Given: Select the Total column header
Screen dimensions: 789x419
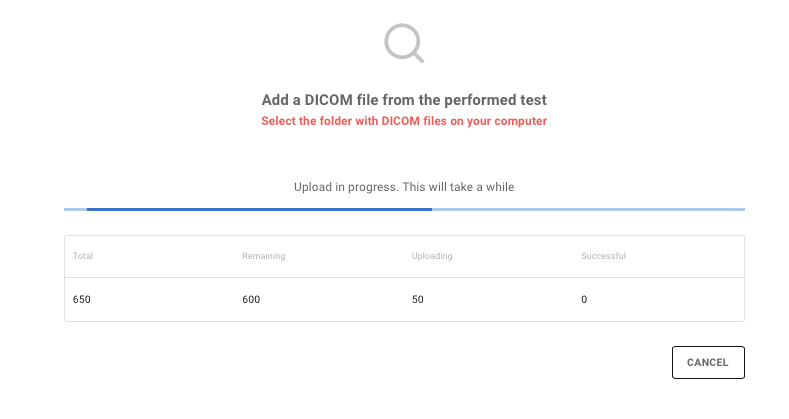Looking at the screenshot, I should (x=83, y=256).
